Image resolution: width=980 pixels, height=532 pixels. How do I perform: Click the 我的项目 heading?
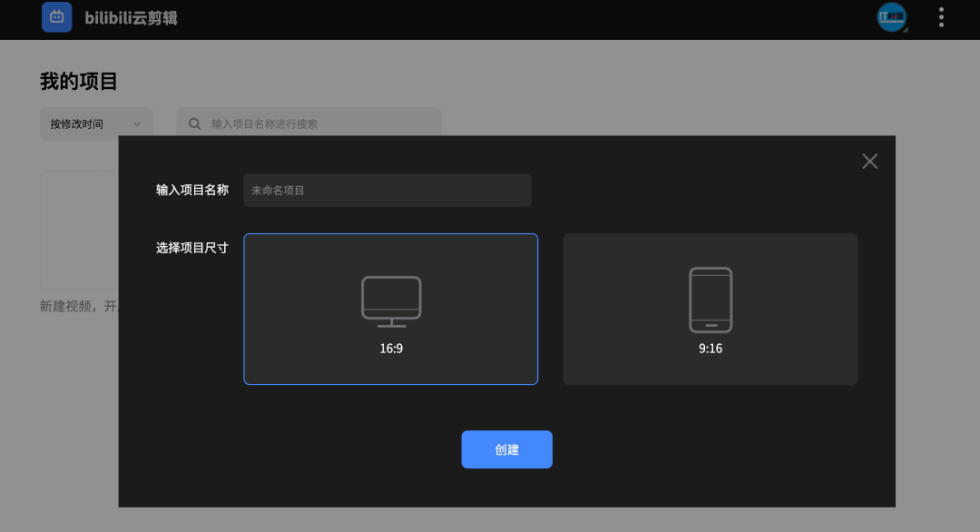[x=79, y=82]
